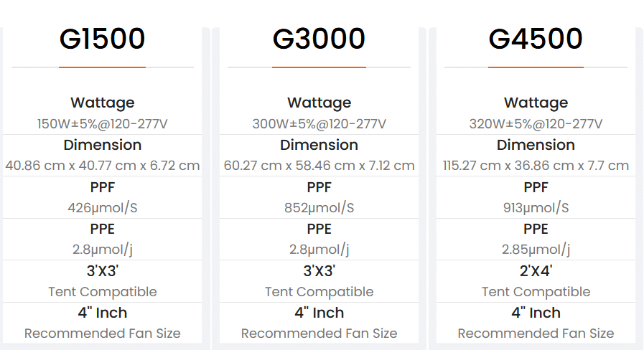Click G4500 Recommended Fan Size text
644x350 pixels.
(536, 334)
